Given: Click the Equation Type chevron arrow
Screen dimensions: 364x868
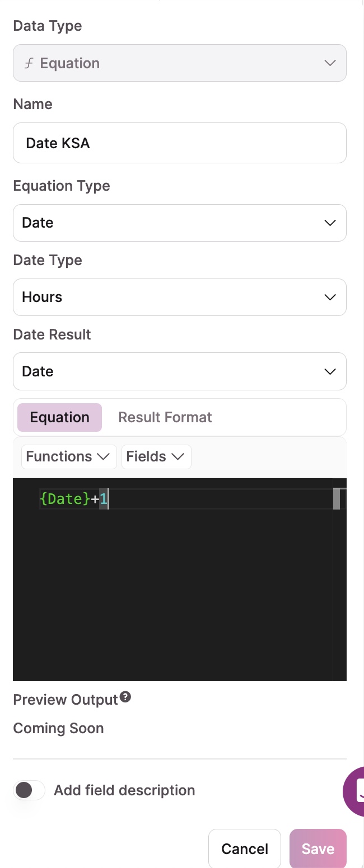Looking at the screenshot, I should pyautogui.click(x=330, y=223).
